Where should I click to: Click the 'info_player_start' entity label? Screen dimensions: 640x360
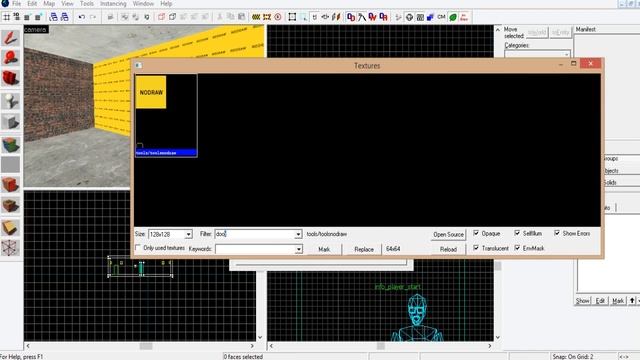click(x=398, y=287)
